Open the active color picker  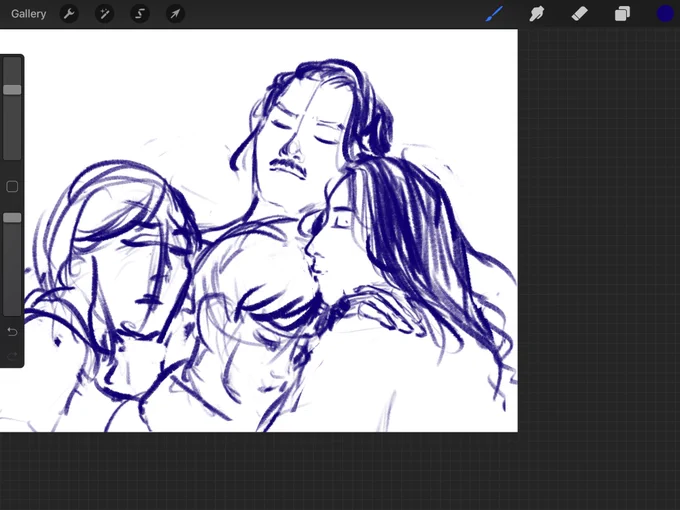point(665,14)
